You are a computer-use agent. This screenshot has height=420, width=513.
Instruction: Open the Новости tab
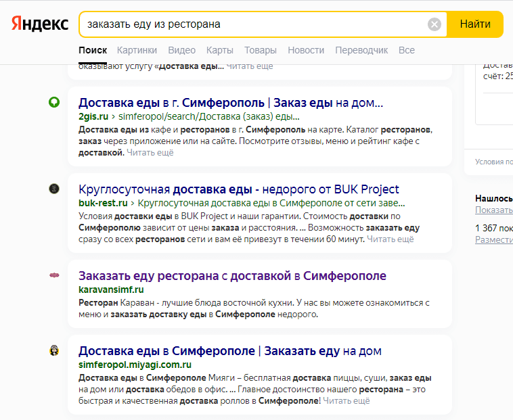pyautogui.click(x=306, y=50)
